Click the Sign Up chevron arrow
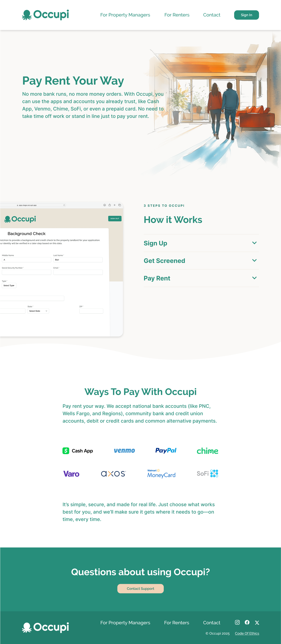281x644 pixels. (254, 243)
